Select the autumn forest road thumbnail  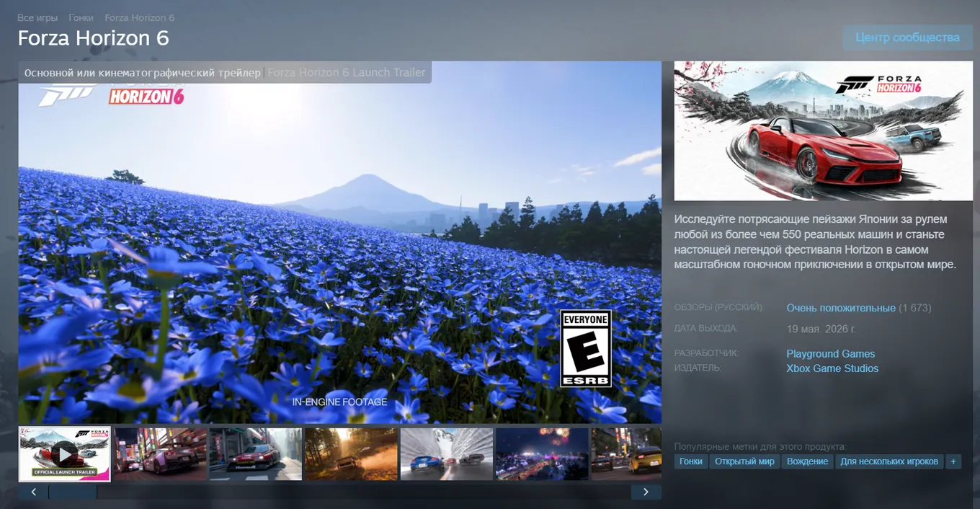[x=351, y=454]
